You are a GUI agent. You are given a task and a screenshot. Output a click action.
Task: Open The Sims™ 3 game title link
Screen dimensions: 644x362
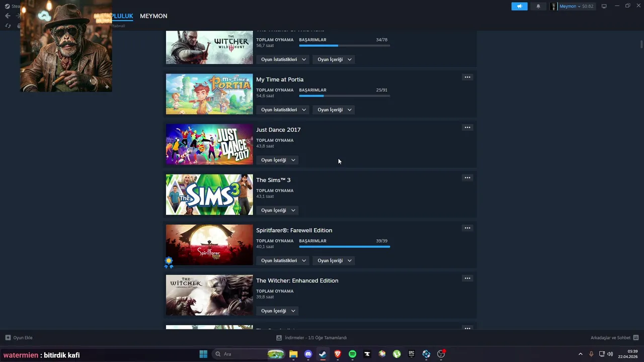[273, 180]
